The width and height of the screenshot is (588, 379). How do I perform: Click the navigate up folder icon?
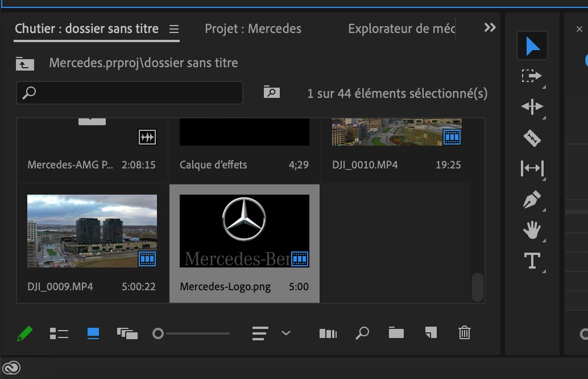click(x=25, y=64)
